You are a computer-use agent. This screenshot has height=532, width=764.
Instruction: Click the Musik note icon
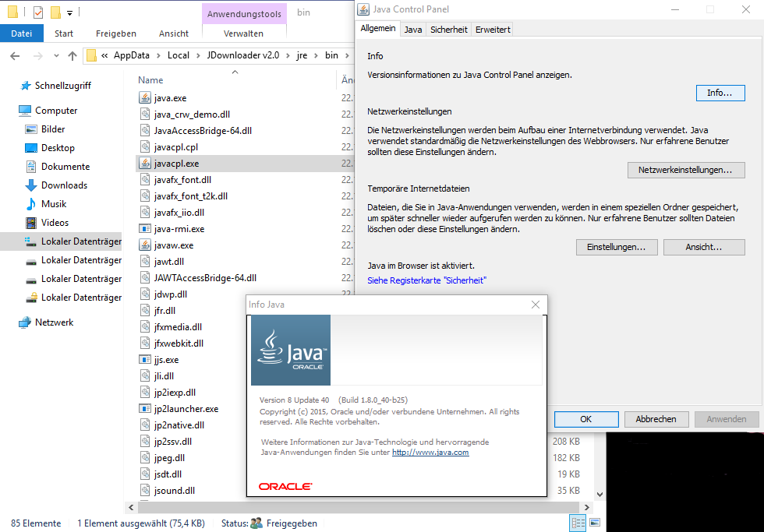(x=31, y=204)
